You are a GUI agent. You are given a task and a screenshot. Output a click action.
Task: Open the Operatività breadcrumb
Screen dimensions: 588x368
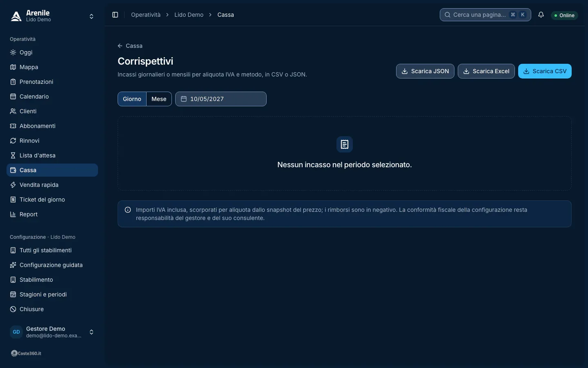pos(146,15)
